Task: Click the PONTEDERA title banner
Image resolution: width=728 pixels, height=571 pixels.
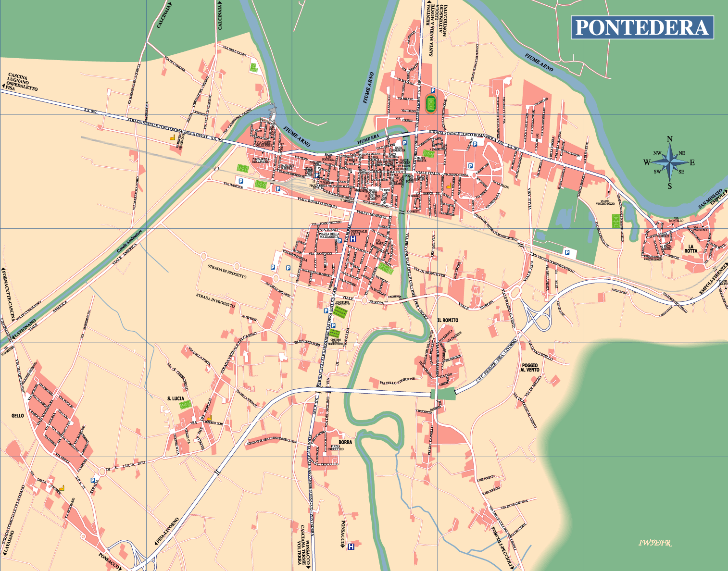Action: tap(642, 27)
